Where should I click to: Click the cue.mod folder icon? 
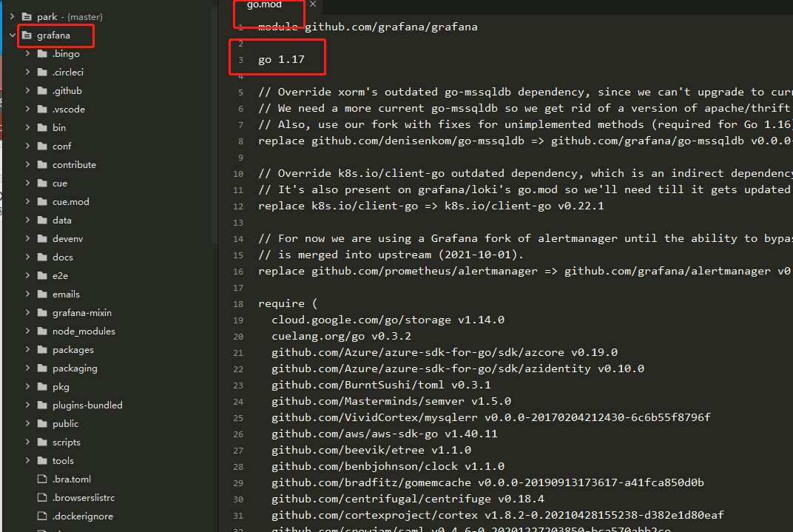[x=42, y=202]
